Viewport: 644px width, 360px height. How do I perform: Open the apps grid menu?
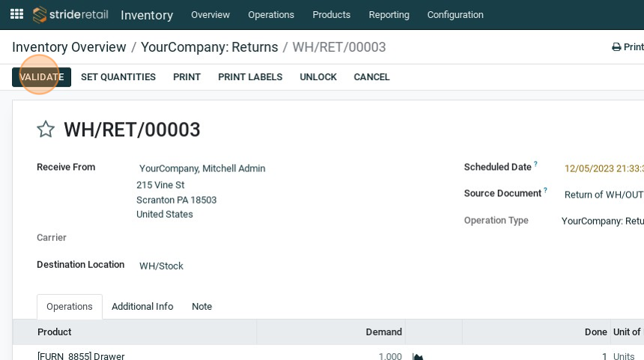click(16, 14)
